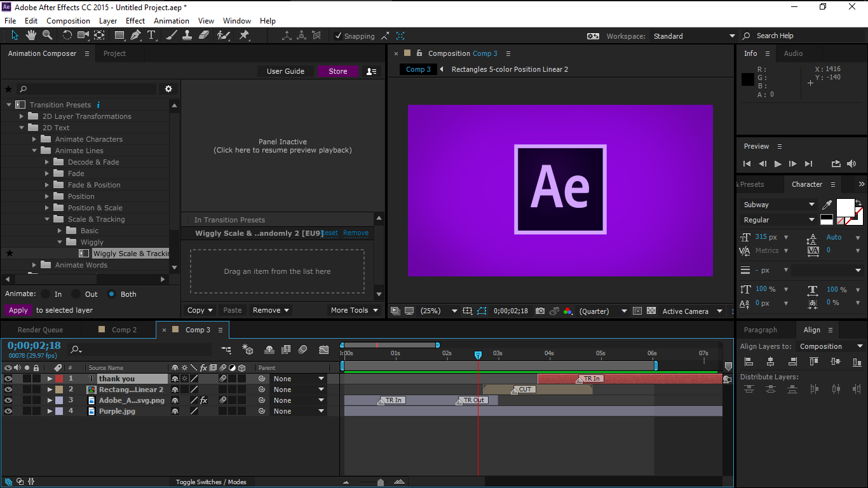The image size is (868, 488).
Task: Expand the Animate Characters folder
Action: (34, 139)
